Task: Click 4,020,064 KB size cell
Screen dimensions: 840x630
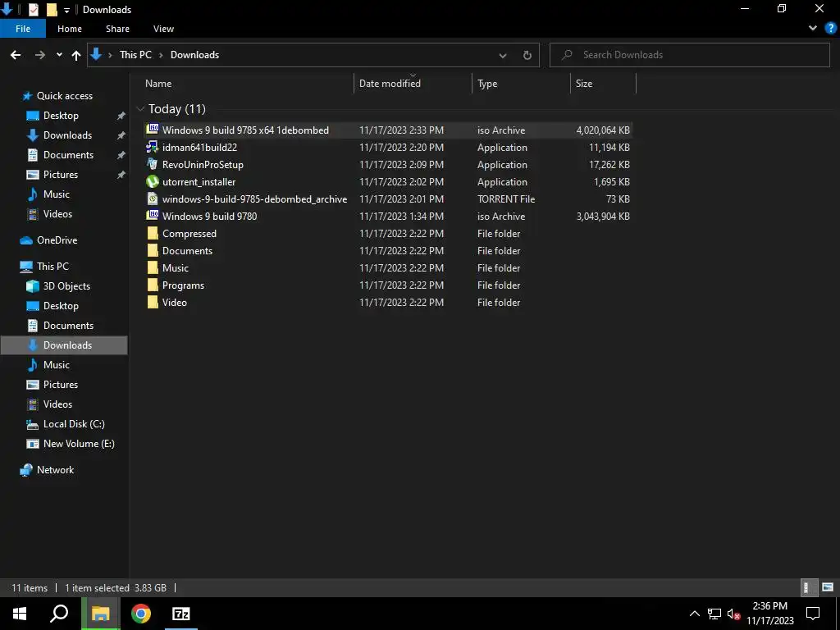Action: click(603, 130)
